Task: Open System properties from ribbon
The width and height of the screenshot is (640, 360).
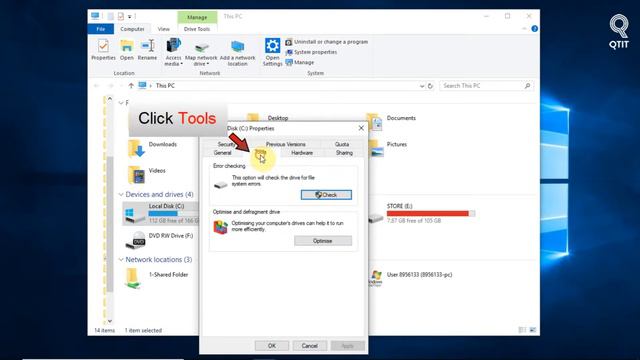Action: coord(311,52)
